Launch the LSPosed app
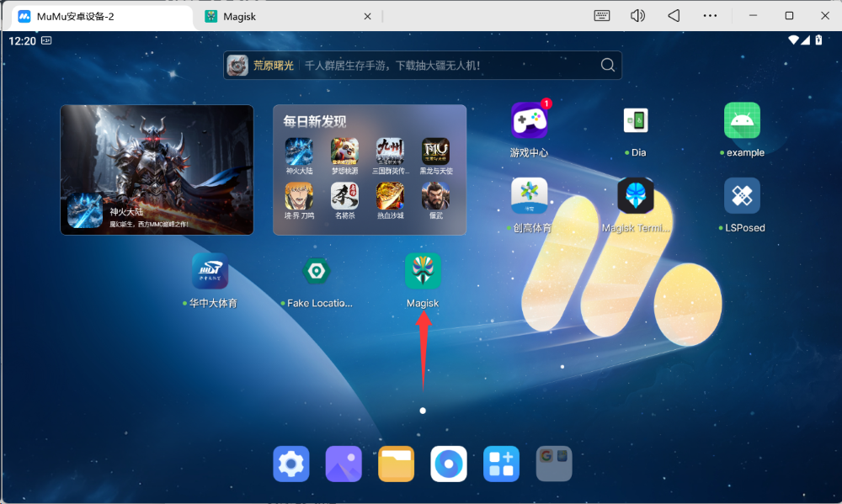Image resolution: width=842 pixels, height=504 pixels. click(x=742, y=194)
